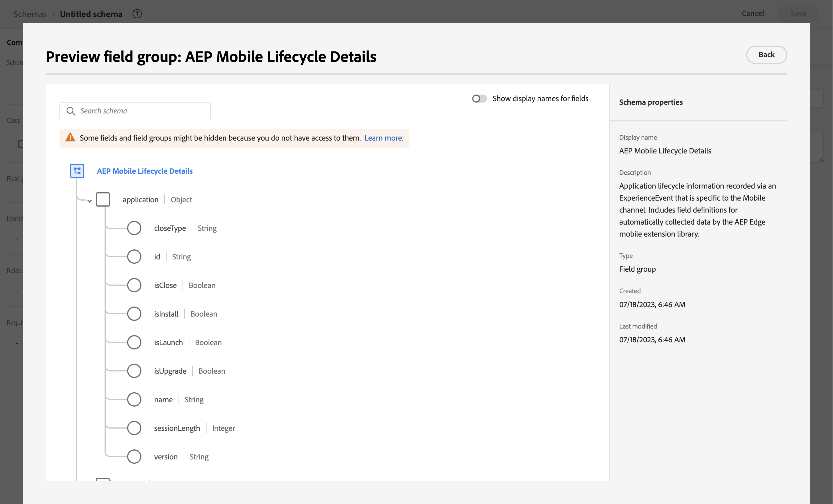The width and height of the screenshot is (833, 504).
Task: Click the orange warning triangle icon
Action: coord(70,138)
